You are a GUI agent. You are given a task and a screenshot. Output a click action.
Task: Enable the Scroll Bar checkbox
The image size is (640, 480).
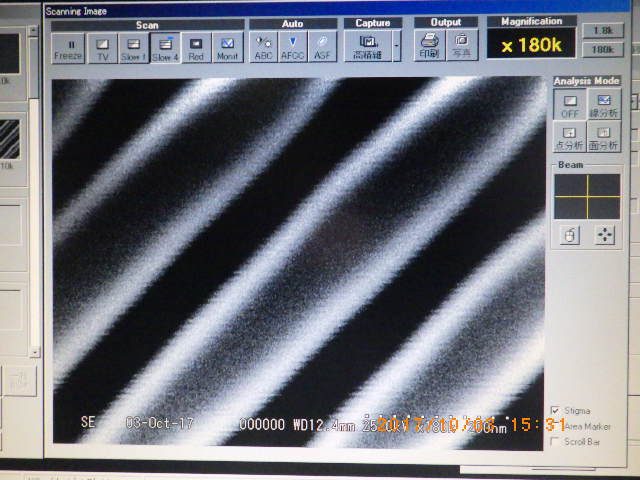[554, 441]
